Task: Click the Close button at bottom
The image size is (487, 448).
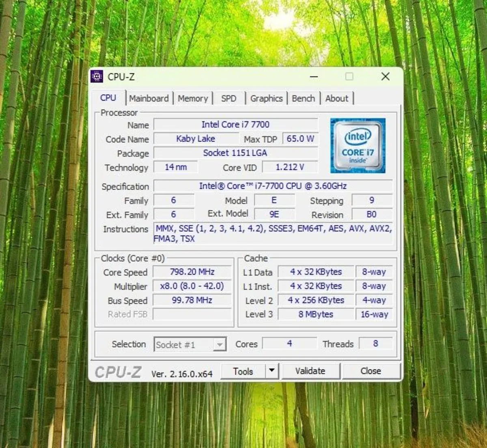Action: tap(371, 371)
